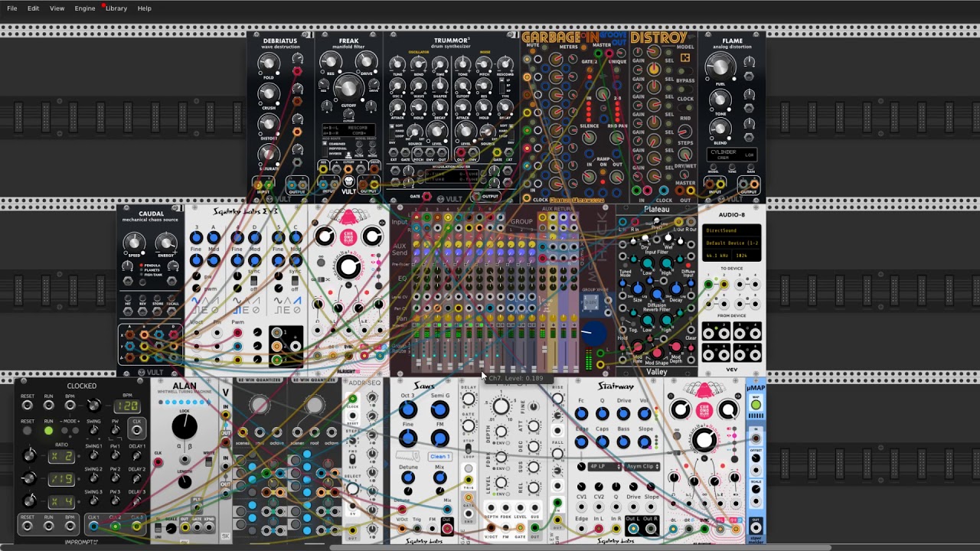
Task: Toggle the Clocked RUN button with green LED
Action: click(48, 431)
